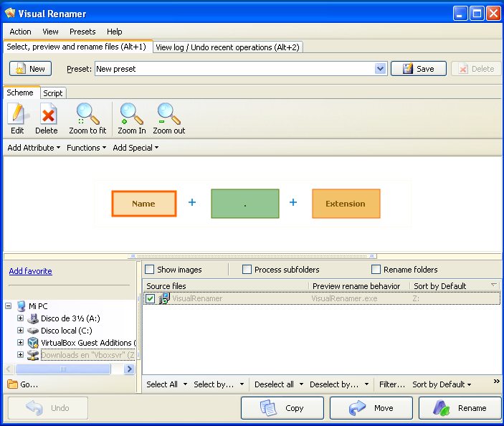Click the Zoom to fit magnifier icon
The width and height of the screenshot is (504, 426).
[x=87, y=113]
